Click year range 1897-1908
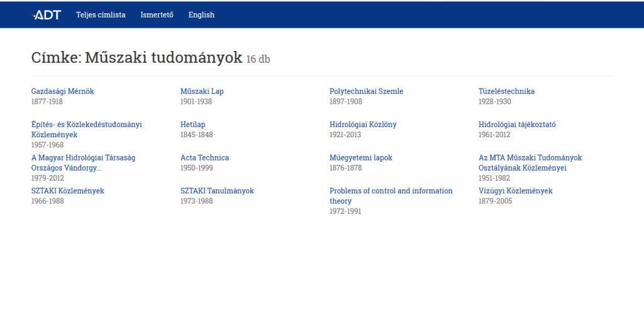The image size is (644, 321). pyautogui.click(x=346, y=101)
